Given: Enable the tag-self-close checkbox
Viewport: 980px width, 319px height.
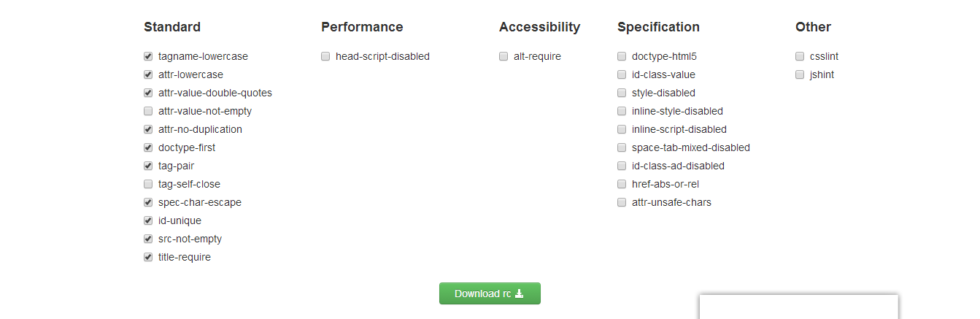Looking at the screenshot, I should tap(148, 184).
